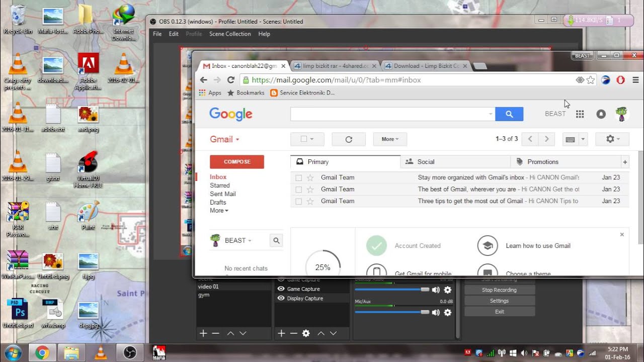644x362 pixels.
Task: Open the OBS File menu
Action: tap(157, 34)
